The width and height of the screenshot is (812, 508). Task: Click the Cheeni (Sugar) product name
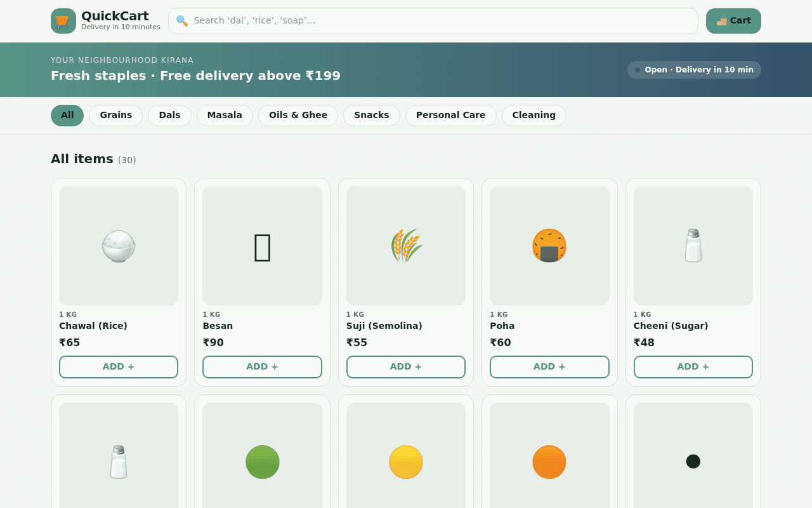(x=671, y=326)
